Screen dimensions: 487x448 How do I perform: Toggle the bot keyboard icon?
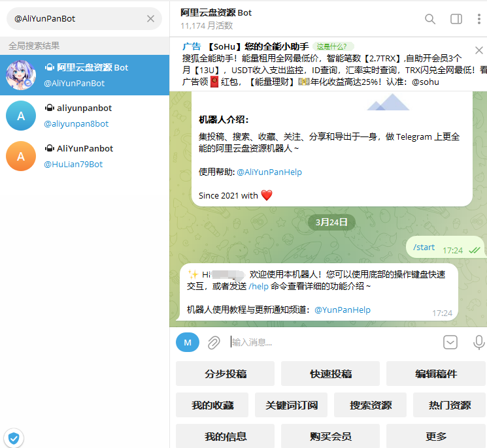pos(450,342)
